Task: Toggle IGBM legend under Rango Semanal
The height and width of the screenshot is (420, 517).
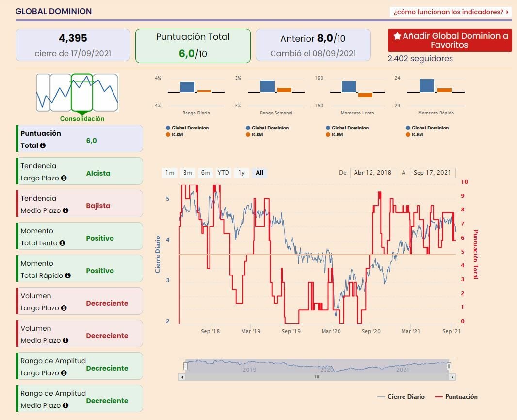Action: point(255,134)
